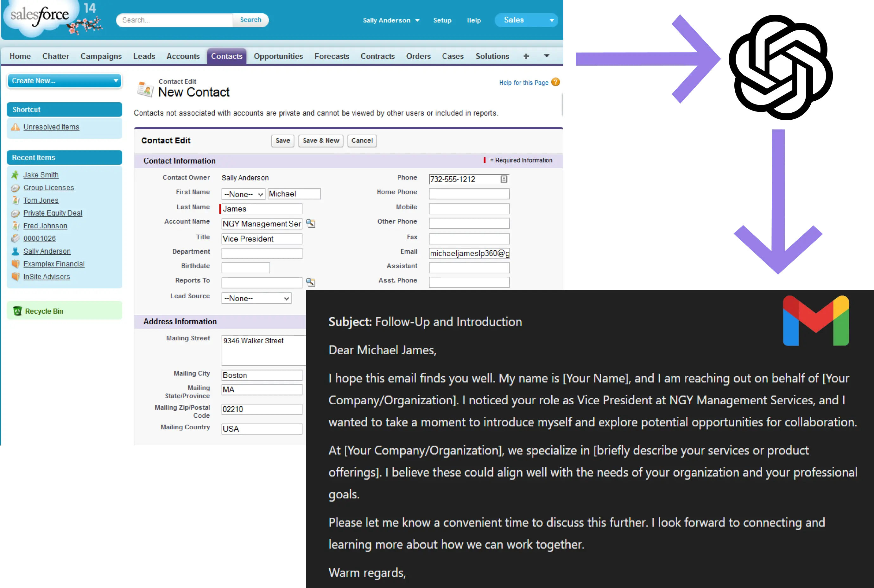The height and width of the screenshot is (588, 874).
Task: Click the Mailing Country field
Action: 262,429
